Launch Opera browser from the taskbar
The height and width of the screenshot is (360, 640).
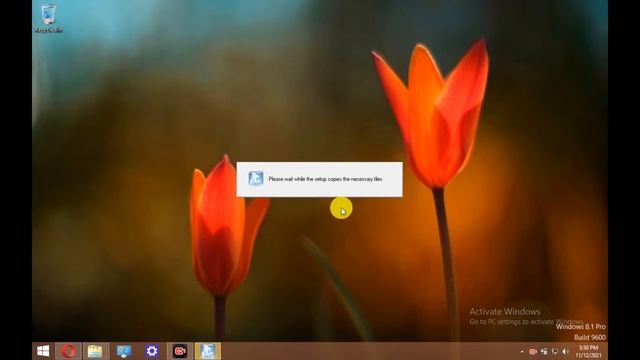pos(68,351)
